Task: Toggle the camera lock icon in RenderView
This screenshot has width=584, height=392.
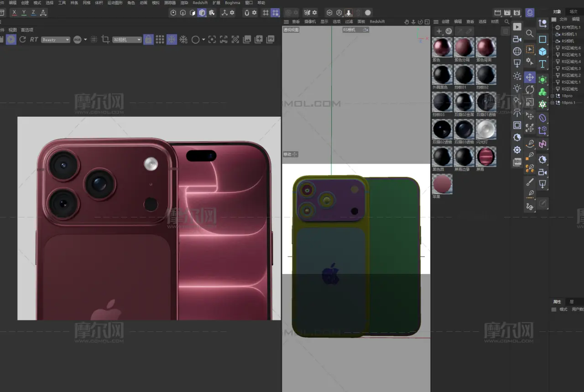Action: (x=148, y=40)
